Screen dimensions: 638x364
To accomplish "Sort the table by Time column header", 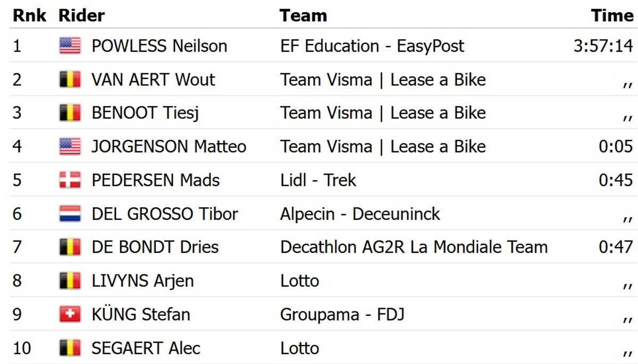I will 612,15.
